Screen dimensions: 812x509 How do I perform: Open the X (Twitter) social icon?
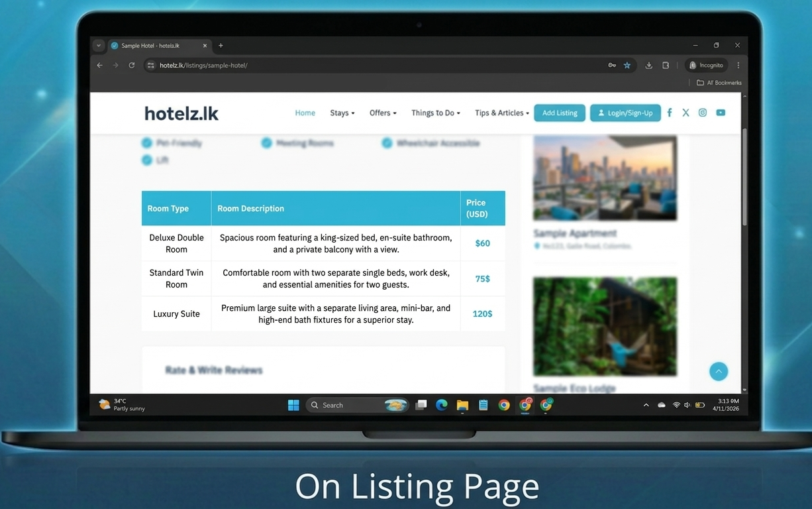coord(685,113)
